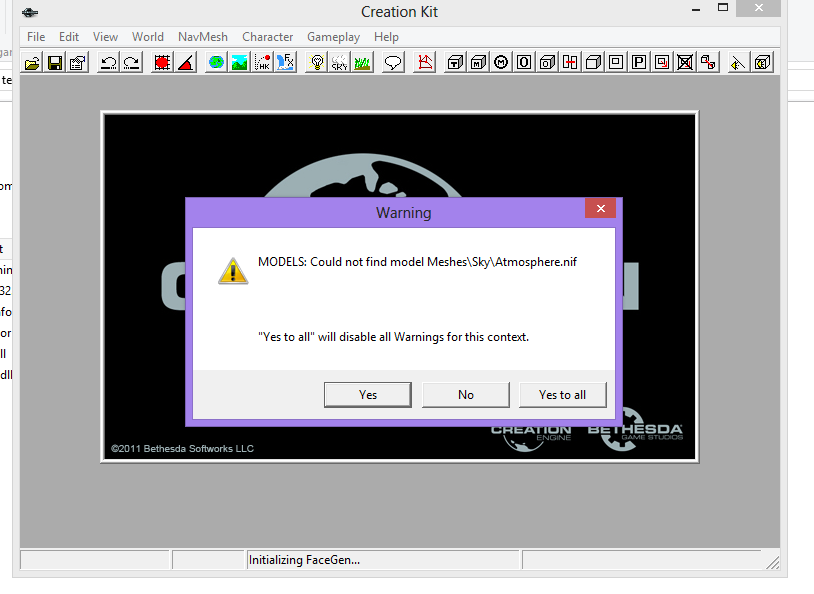
Task: Toggle the light bulb brightness icon
Action: (317, 62)
